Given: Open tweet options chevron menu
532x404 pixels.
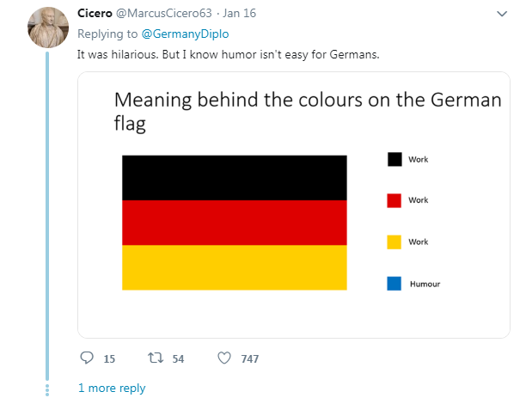Looking at the screenshot, I should pos(502,14).
